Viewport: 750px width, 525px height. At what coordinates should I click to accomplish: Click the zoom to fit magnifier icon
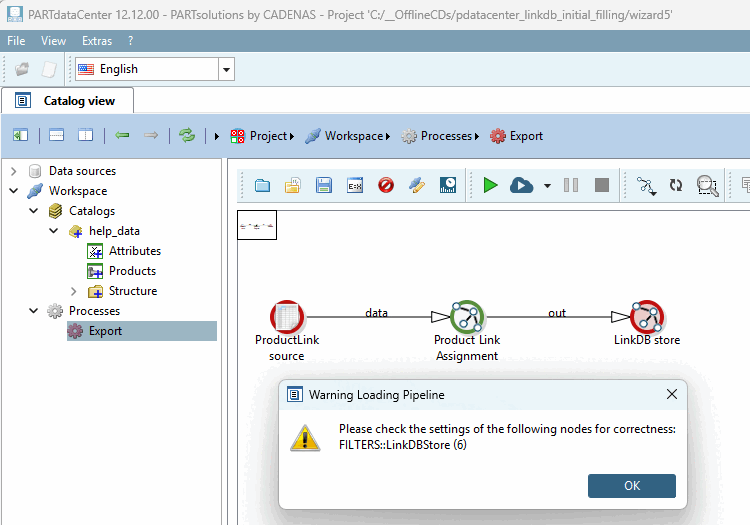[x=707, y=186]
